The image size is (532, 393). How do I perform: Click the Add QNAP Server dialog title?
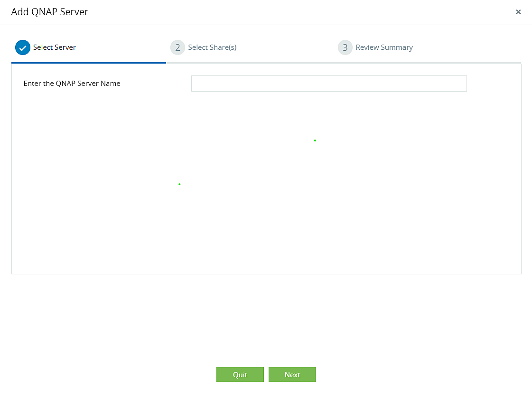[50, 11]
